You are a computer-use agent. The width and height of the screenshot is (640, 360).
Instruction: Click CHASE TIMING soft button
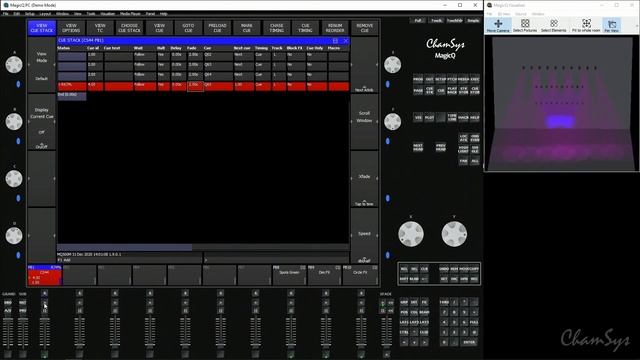tap(276, 28)
